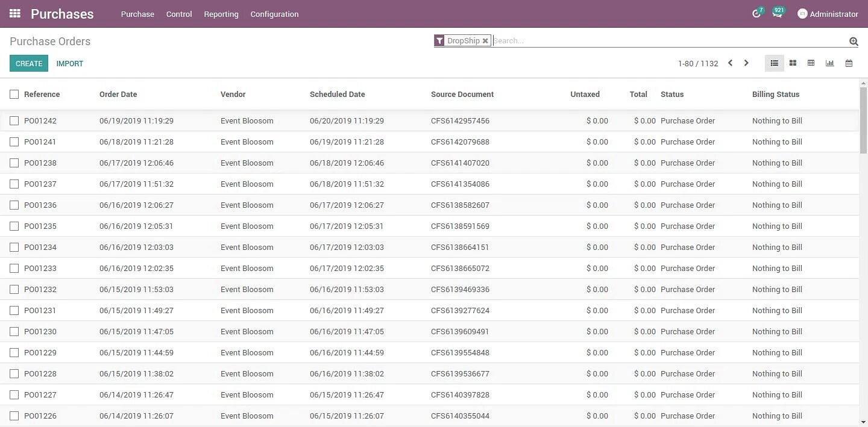
Task: Open the activities clock with 7 notifications
Action: 756,13
